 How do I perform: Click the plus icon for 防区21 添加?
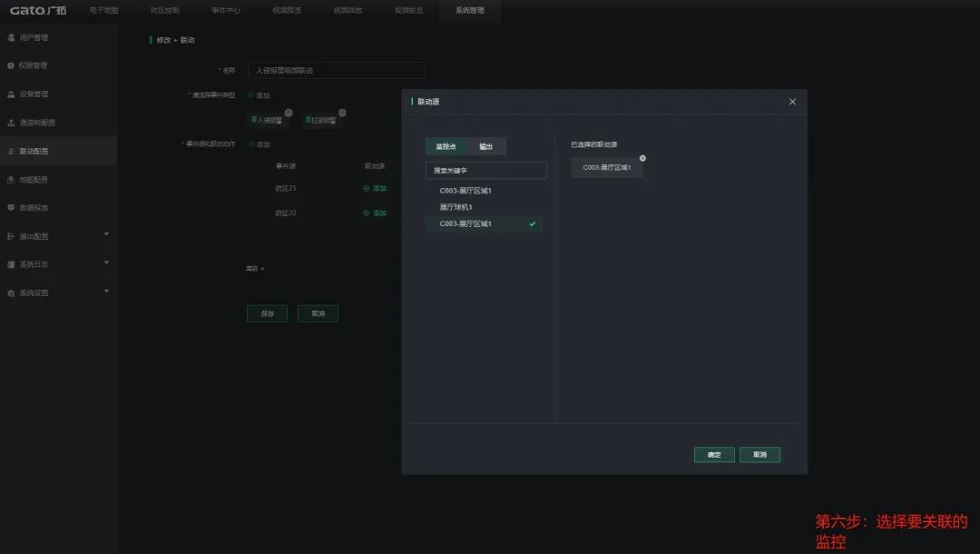[367, 189]
